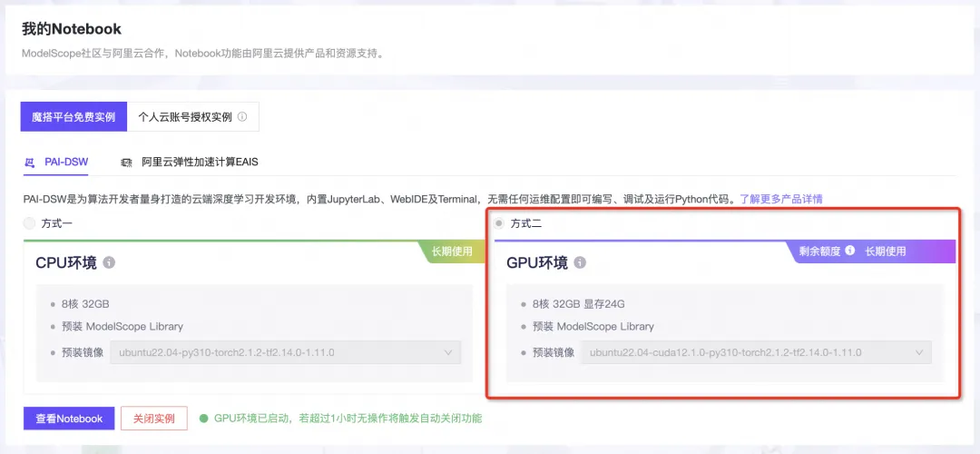Click the 关闭实例 button
980x454 pixels.
click(153, 419)
